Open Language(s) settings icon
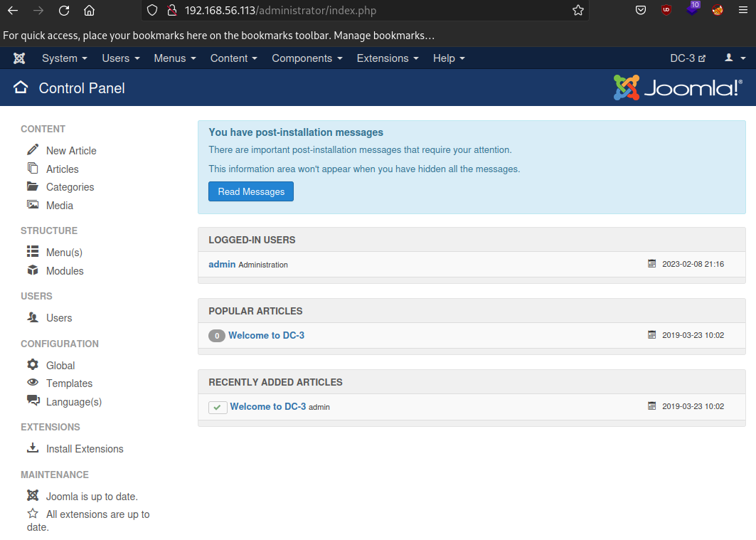756x540 pixels. [x=33, y=401]
